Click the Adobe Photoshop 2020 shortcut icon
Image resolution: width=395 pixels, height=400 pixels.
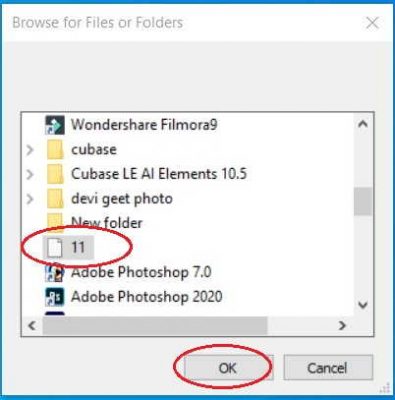[x=55, y=297]
